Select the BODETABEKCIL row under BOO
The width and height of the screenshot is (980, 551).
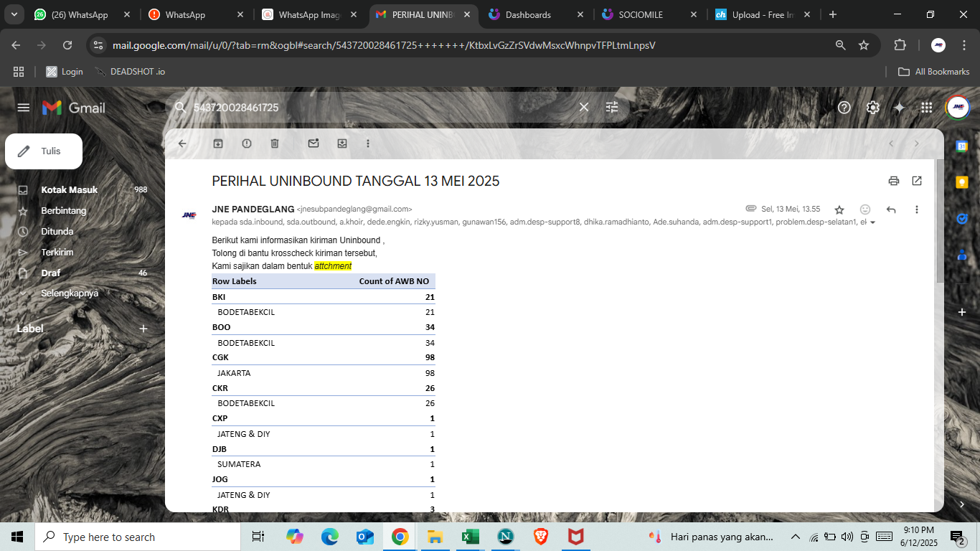point(324,343)
